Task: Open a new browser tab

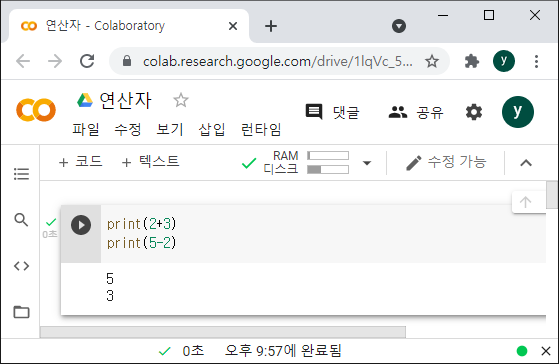Action: [x=271, y=26]
